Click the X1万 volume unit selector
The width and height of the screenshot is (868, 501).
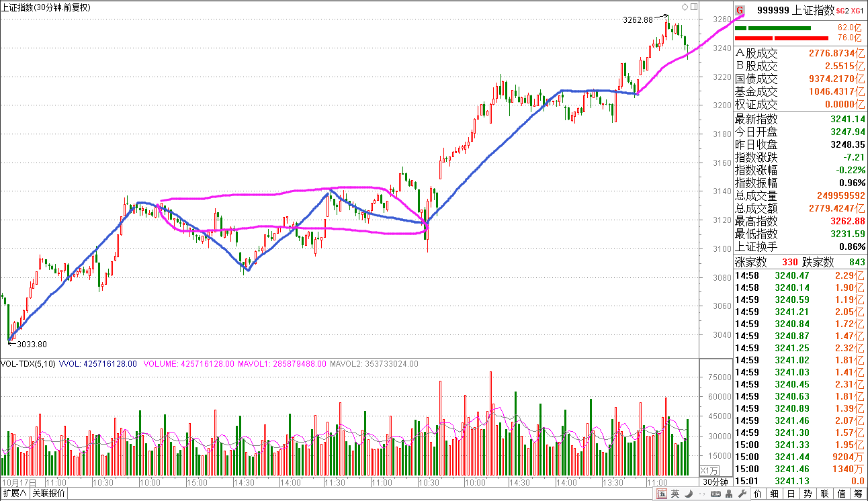709,470
